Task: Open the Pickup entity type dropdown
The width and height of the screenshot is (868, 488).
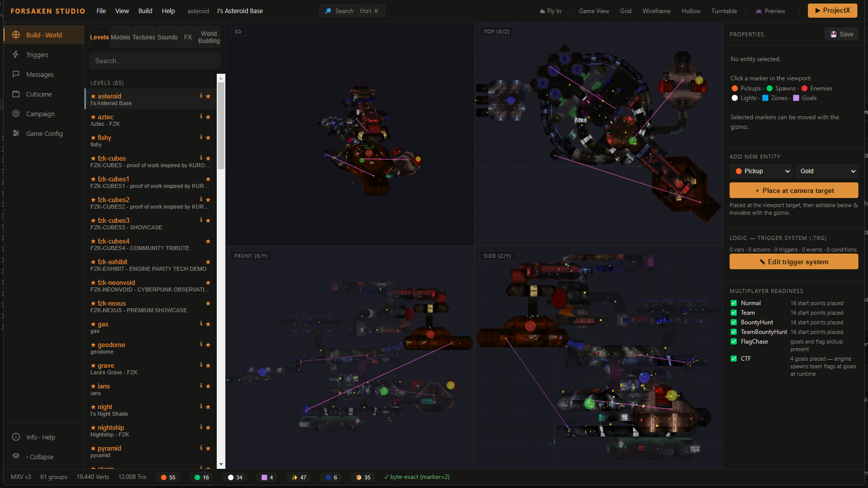Action: 761,171
